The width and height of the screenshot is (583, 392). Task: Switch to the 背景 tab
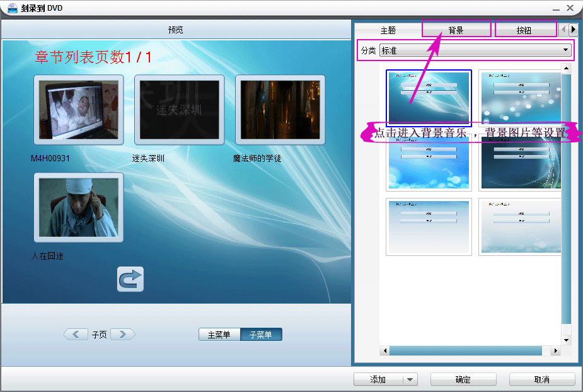[x=455, y=28]
